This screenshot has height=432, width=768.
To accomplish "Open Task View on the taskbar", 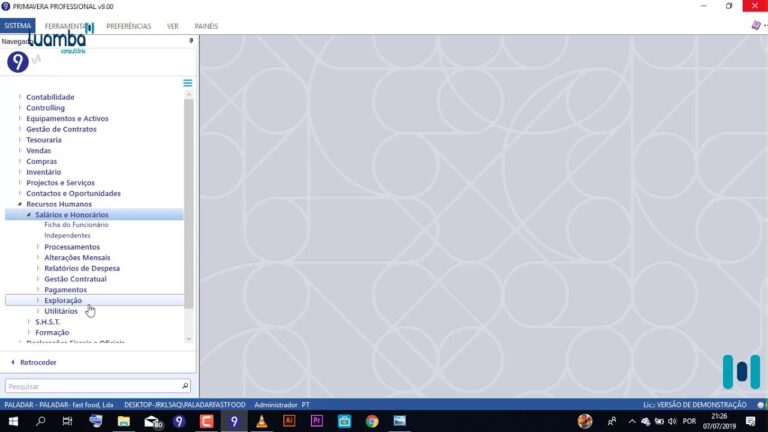I will [68, 421].
